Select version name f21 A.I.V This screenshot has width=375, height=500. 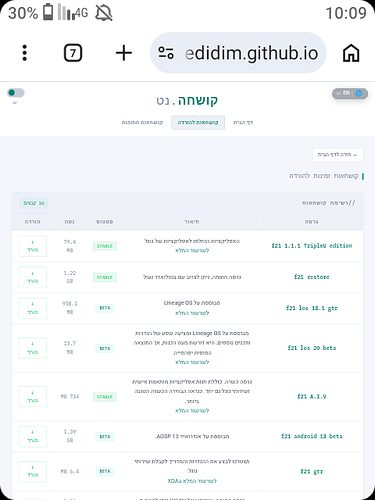(x=312, y=397)
